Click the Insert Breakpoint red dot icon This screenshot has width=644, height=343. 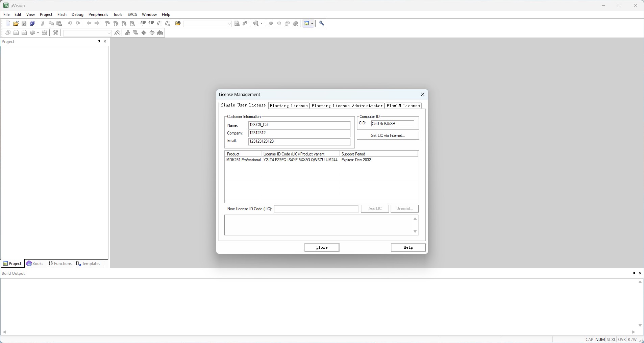point(271,23)
